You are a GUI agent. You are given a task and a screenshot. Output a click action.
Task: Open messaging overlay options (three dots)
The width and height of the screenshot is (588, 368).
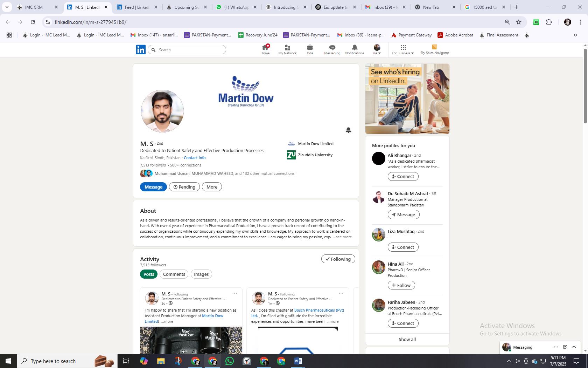click(556, 347)
